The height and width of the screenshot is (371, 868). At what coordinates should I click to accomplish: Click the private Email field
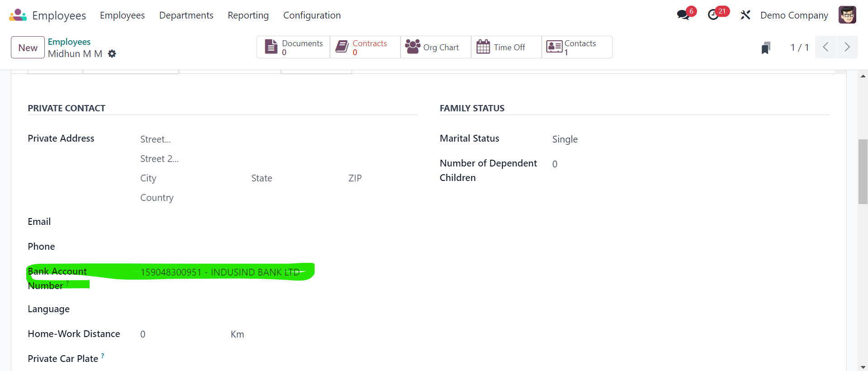(279, 222)
